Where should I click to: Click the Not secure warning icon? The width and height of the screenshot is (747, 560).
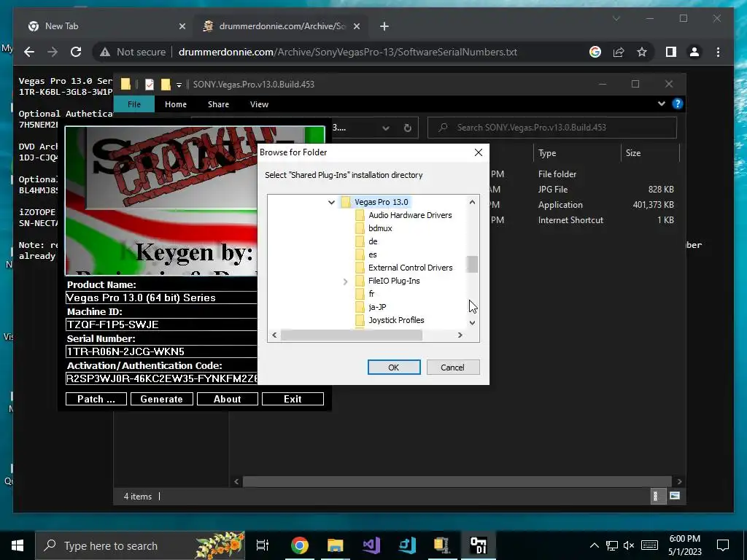tap(105, 52)
